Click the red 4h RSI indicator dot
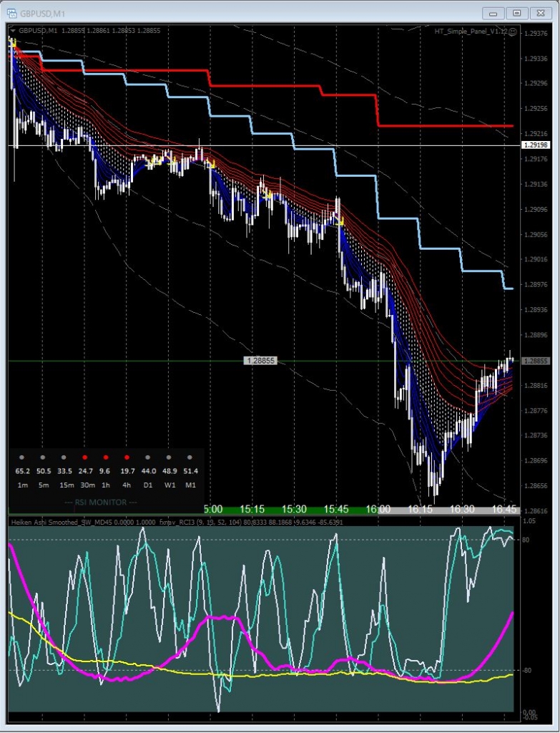560x733 pixels. [x=127, y=457]
